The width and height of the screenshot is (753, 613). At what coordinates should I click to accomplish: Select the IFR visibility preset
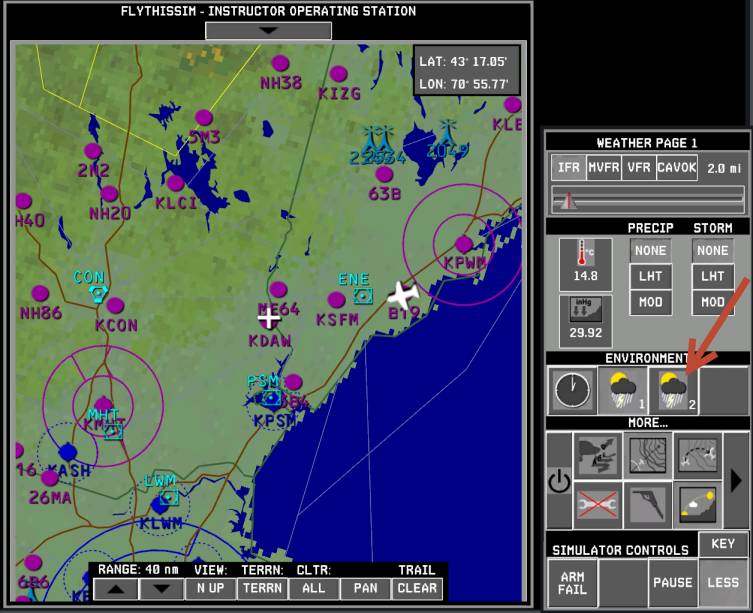pyautogui.click(x=569, y=167)
